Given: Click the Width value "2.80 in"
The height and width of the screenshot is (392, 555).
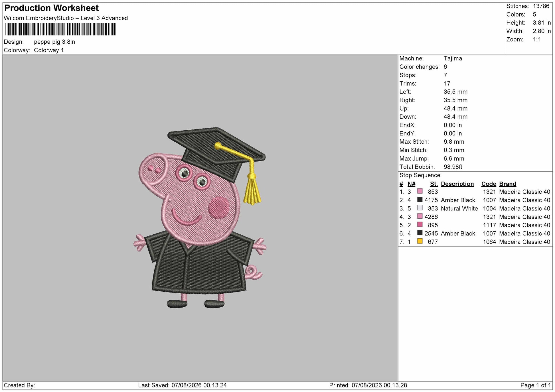Looking at the screenshot, I should (542, 31).
